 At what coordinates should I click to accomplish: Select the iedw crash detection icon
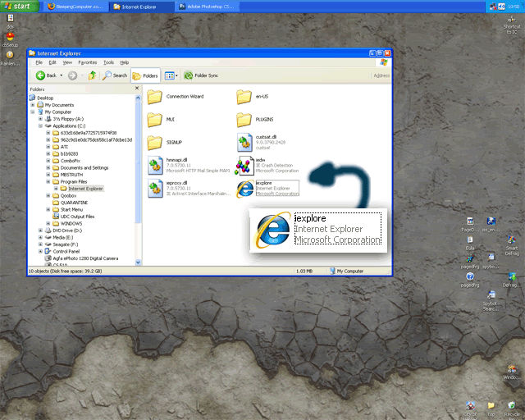click(x=244, y=166)
